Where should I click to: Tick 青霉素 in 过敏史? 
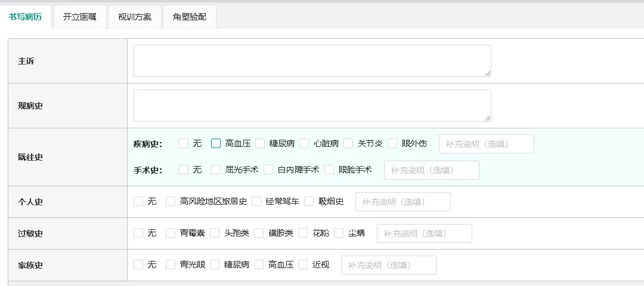171,233
